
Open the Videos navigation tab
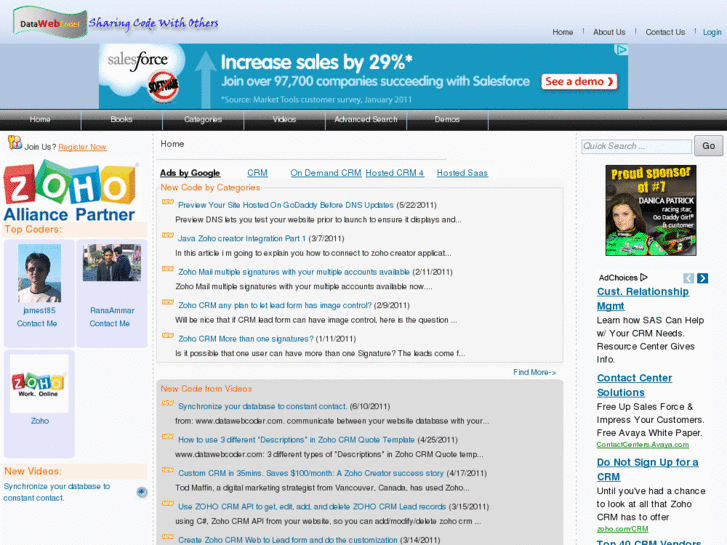(x=284, y=120)
